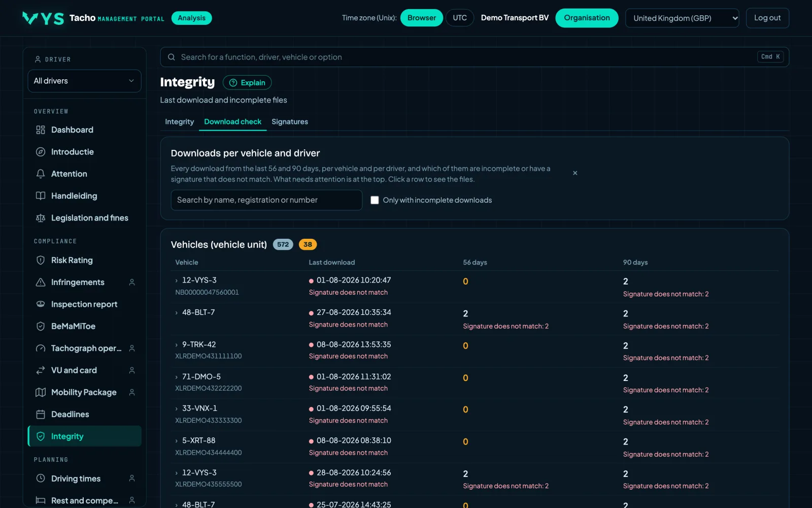Open Legislation and fines scales icon

[x=41, y=218]
